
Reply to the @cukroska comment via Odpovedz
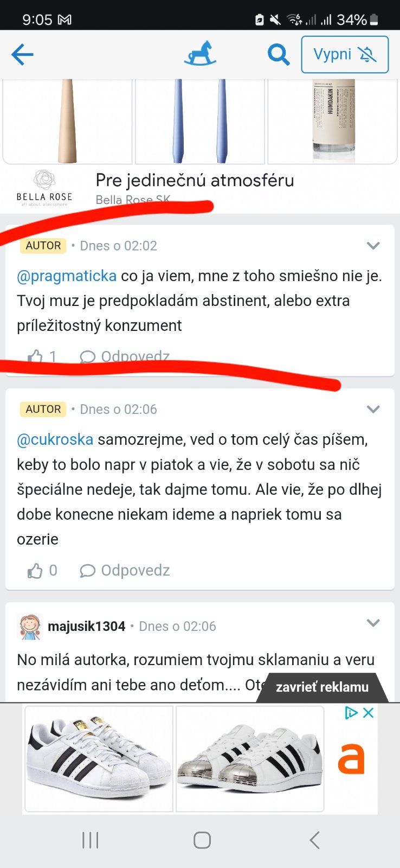click(x=125, y=571)
